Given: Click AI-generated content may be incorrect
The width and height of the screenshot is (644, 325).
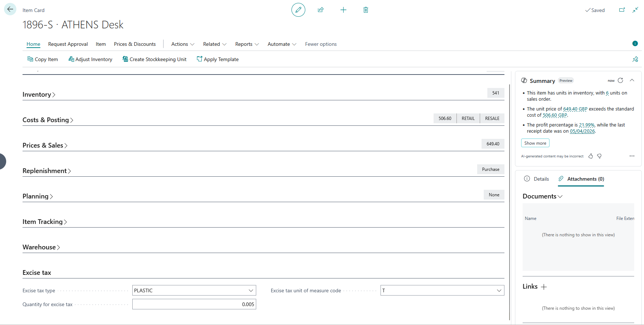Looking at the screenshot, I should [x=552, y=156].
